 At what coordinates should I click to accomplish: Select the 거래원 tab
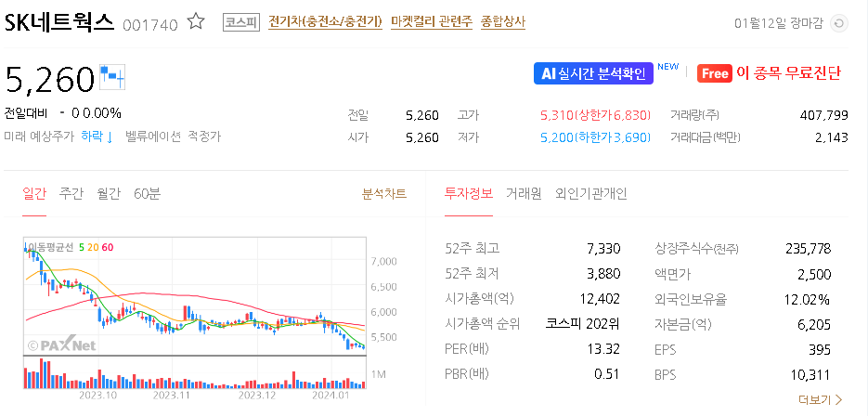(x=524, y=194)
